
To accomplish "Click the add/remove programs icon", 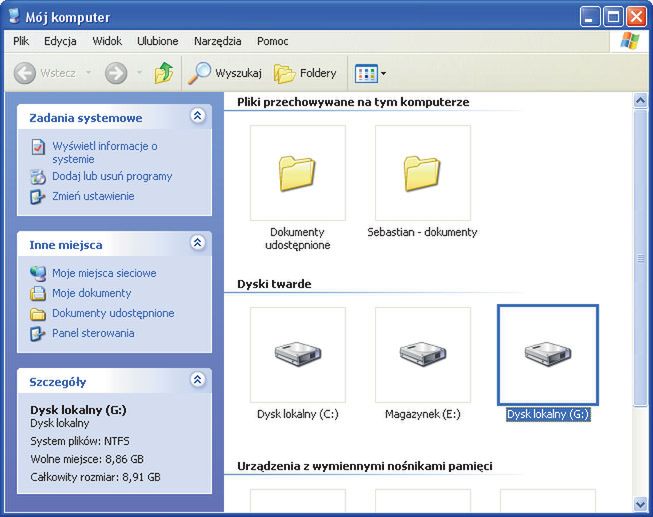I will [x=38, y=177].
